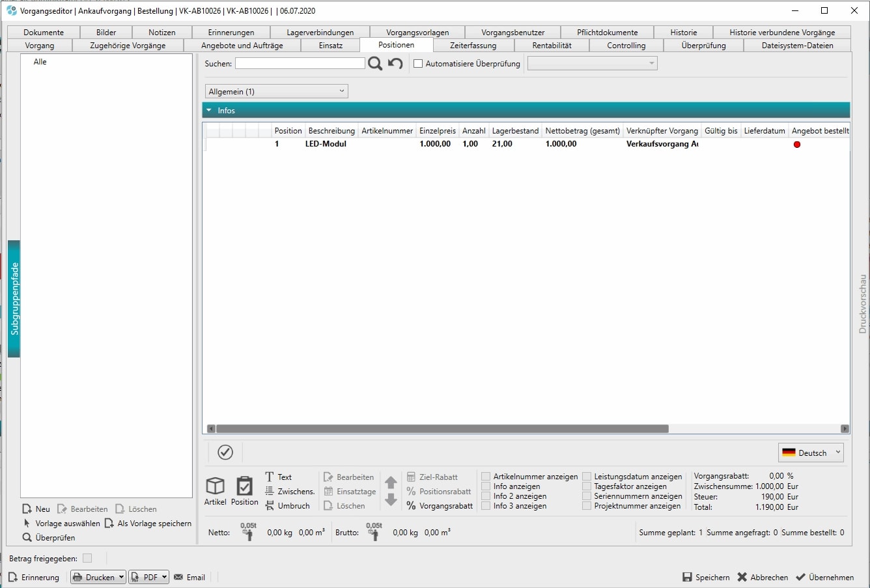The image size is (870, 588).
Task: Toggle Projektnummer anzeigen checkbox
Action: pos(587,505)
